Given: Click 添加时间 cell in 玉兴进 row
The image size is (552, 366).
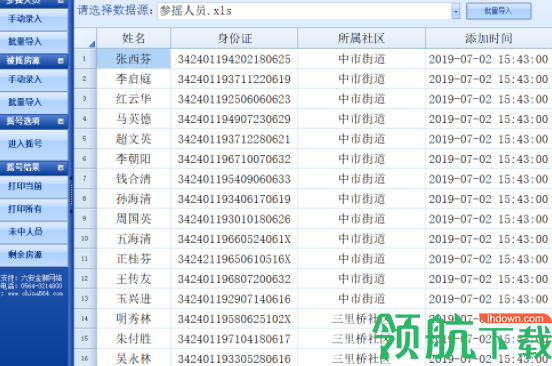Looking at the screenshot, I should (x=489, y=299).
